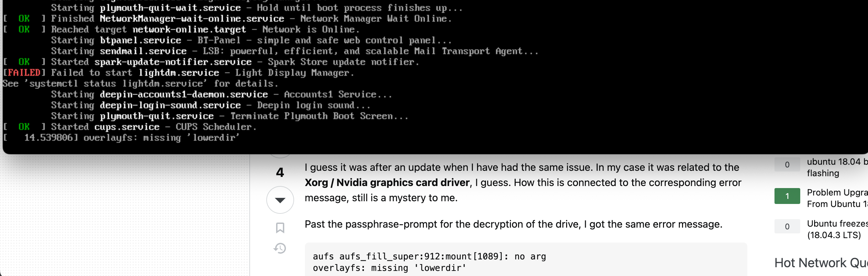Bookmark this answer
The height and width of the screenshot is (276, 868).
pyautogui.click(x=280, y=228)
